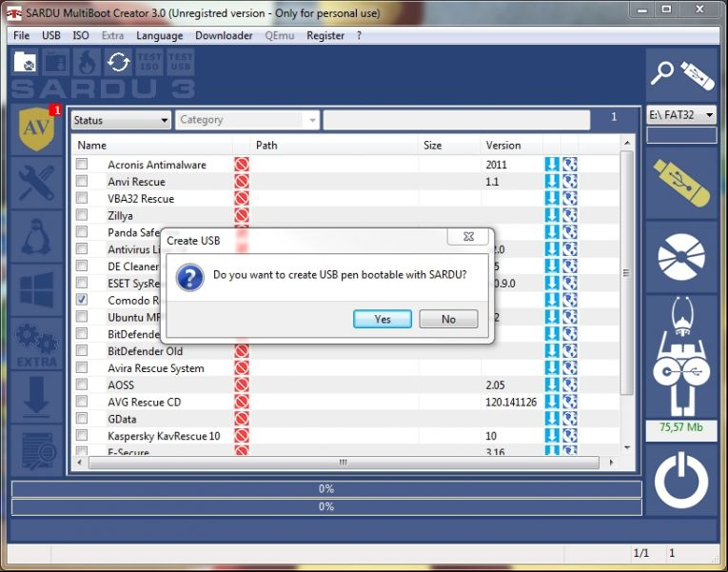
Task: Click the TEST ISO toolbar icon
Action: pos(149,62)
